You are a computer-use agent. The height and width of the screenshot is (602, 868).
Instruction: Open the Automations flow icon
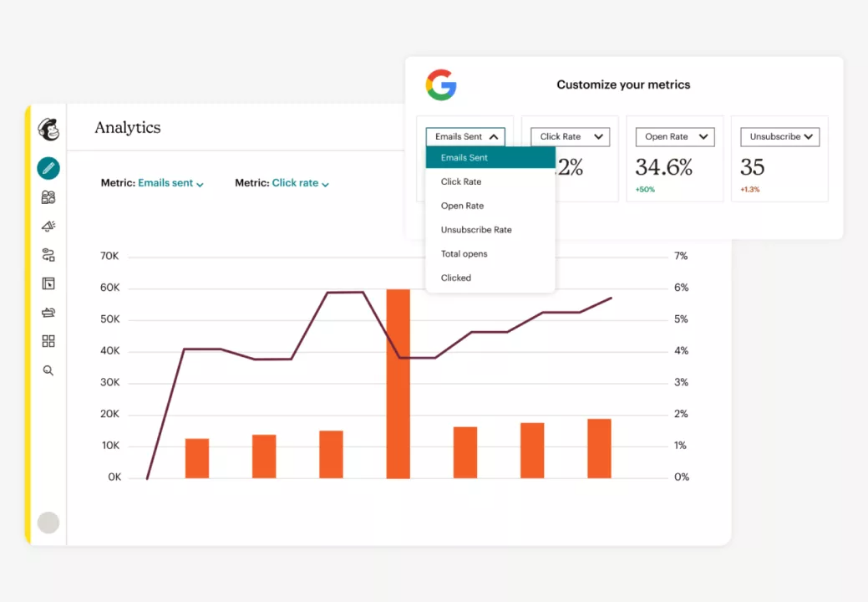coord(48,255)
